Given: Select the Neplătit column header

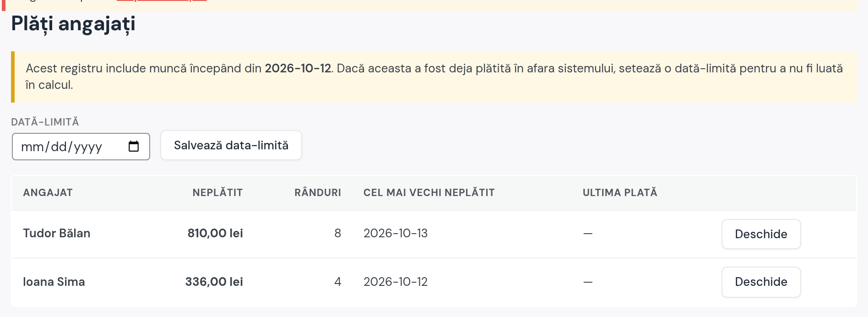Looking at the screenshot, I should (217, 192).
